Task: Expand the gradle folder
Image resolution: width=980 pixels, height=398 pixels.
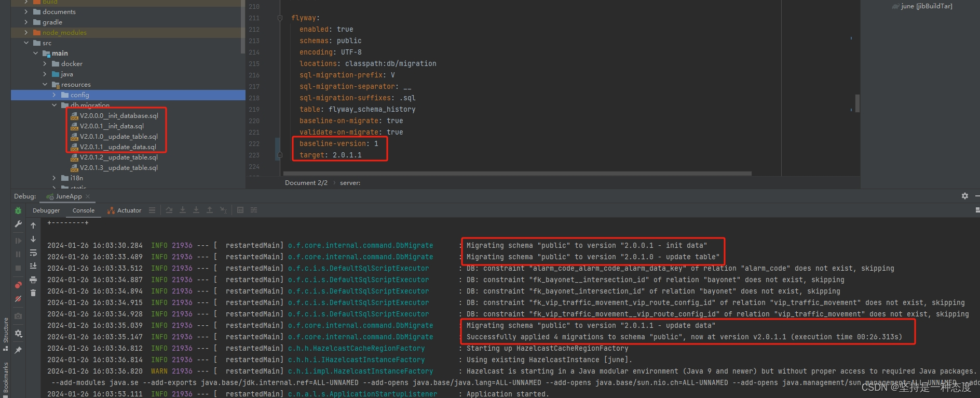Action: pos(26,22)
